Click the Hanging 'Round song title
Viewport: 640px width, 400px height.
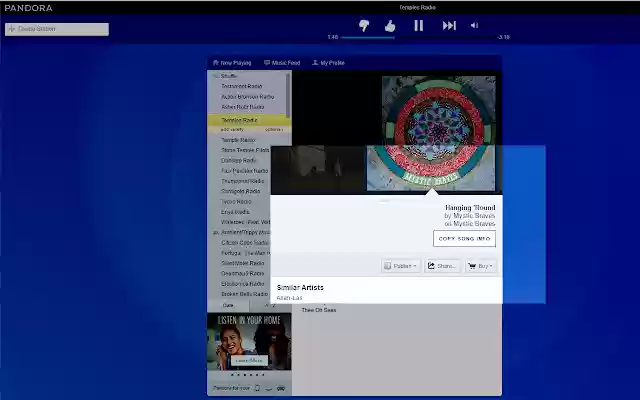[470, 207]
